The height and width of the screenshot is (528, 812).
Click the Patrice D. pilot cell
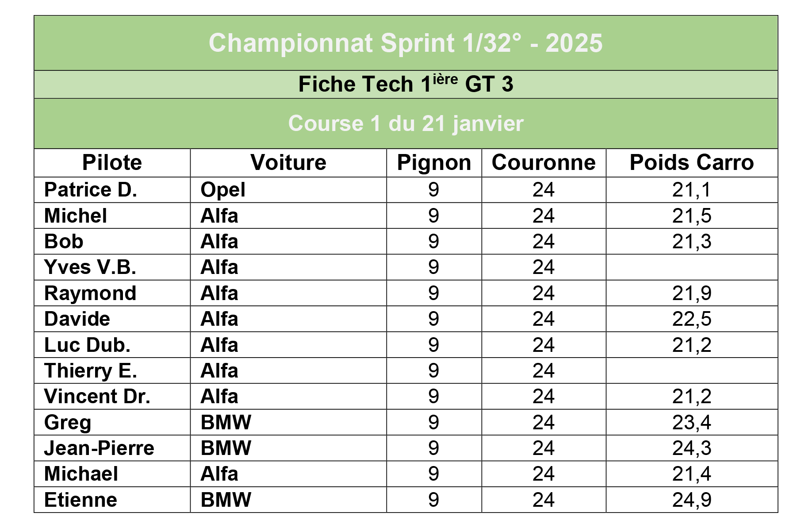(112, 190)
